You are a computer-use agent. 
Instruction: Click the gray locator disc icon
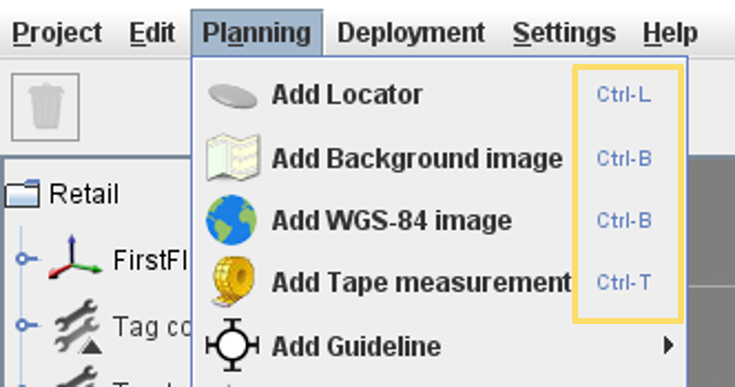click(x=232, y=96)
